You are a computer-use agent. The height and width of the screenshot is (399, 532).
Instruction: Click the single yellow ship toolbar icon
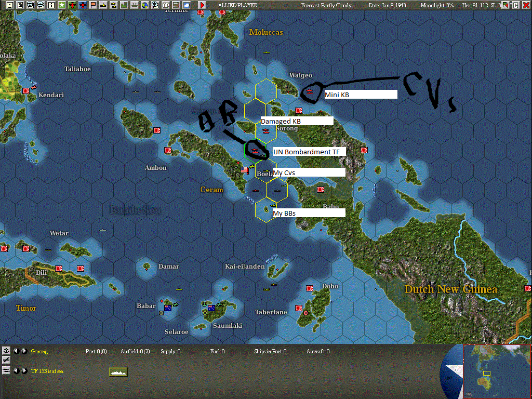coord(103,5)
